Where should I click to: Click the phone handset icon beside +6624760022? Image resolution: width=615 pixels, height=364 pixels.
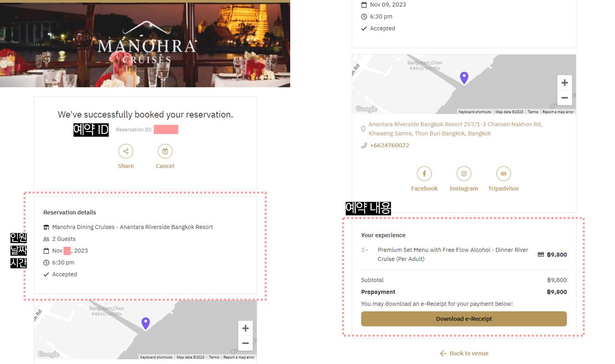click(364, 146)
